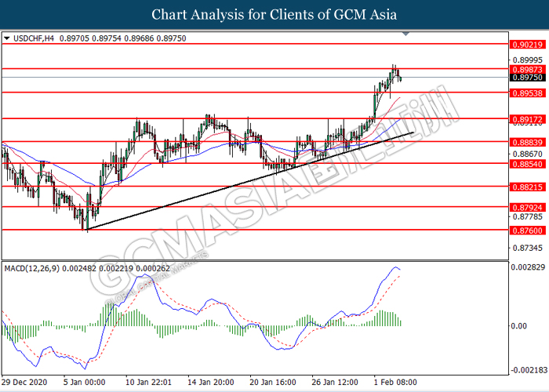
Task: Select the 1 Feb 08:00 time label
Action: pyautogui.click(x=394, y=383)
